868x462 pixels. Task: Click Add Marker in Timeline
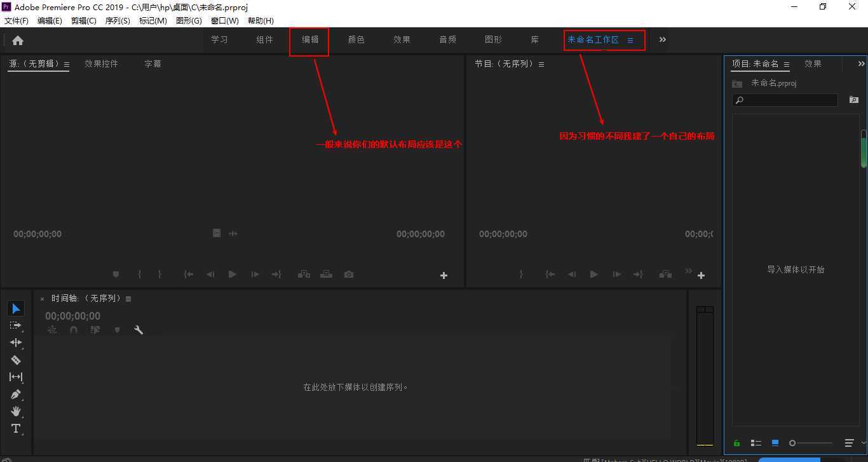(x=117, y=330)
